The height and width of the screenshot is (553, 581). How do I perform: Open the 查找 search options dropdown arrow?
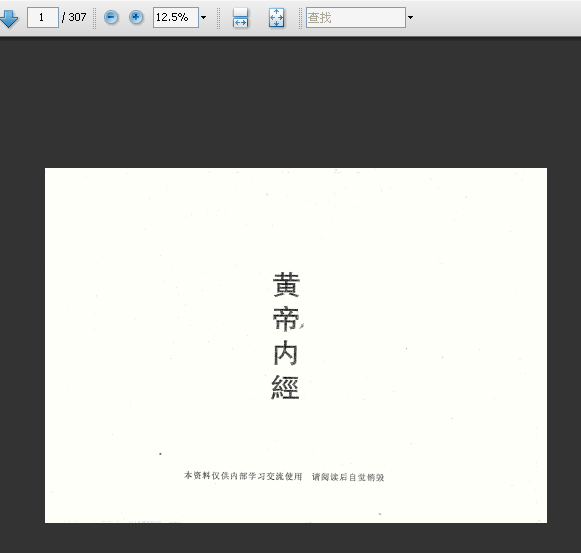pyautogui.click(x=410, y=17)
